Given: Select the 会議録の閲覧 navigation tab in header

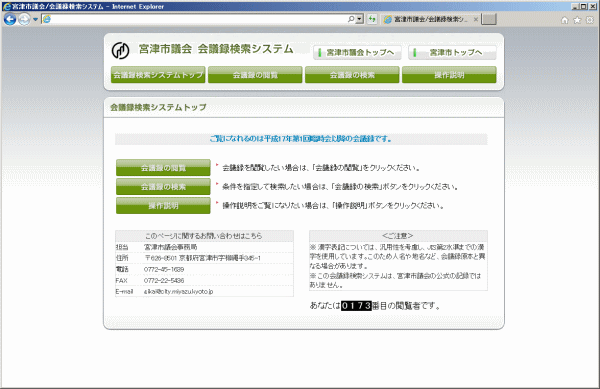Looking at the screenshot, I should tap(255, 75).
